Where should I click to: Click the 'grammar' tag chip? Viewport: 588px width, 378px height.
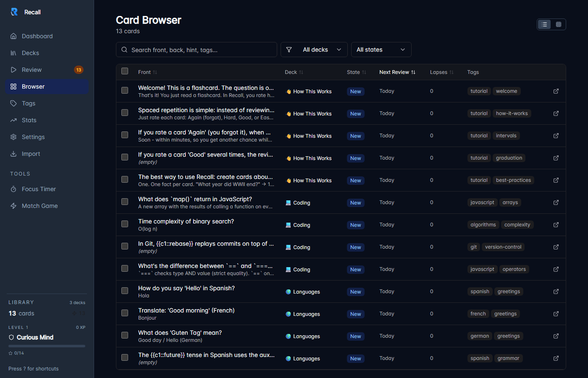[x=508, y=358]
